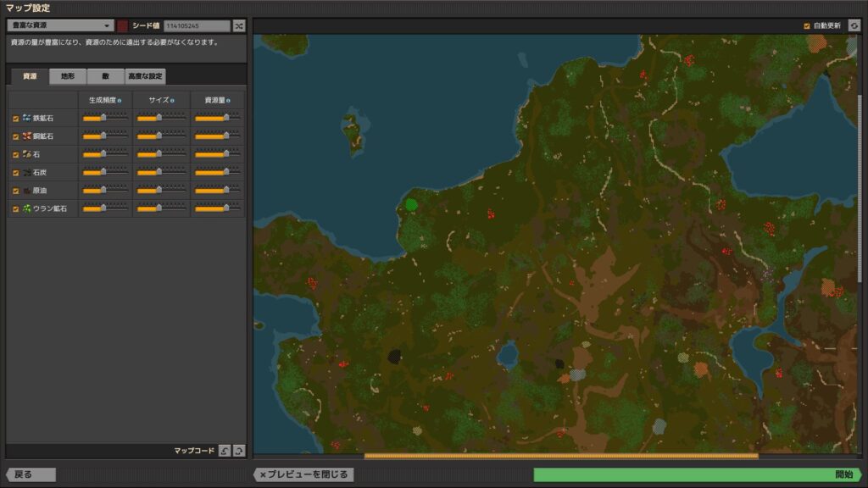Click the iron ore (鉄鉱石) icon
This screenshot has height=488, width=868.
pos(26,118)
